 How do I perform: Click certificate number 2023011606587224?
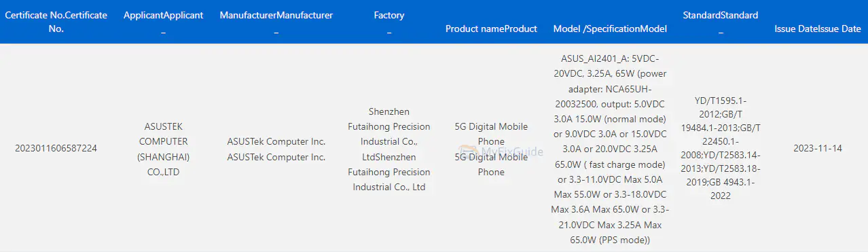pyautogui.click(x=56, y=148)
